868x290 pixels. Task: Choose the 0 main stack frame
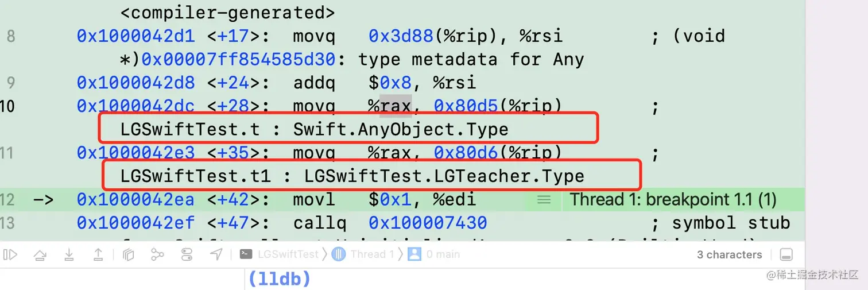tap(433, 254)
